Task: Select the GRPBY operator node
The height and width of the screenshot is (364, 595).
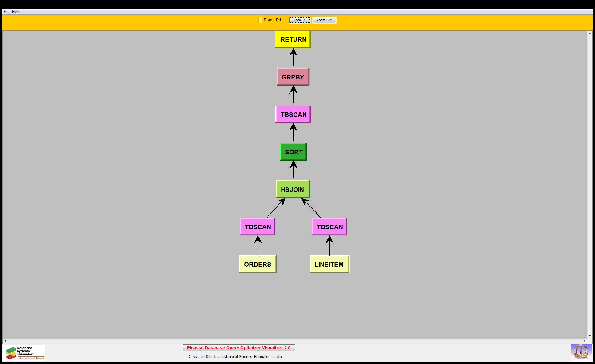Action: 293,77
